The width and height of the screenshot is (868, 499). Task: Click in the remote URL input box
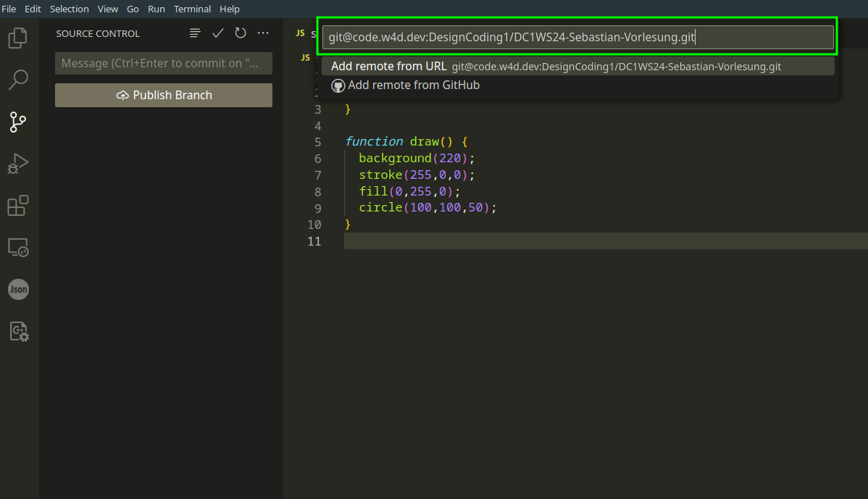[x=577, y=38]
